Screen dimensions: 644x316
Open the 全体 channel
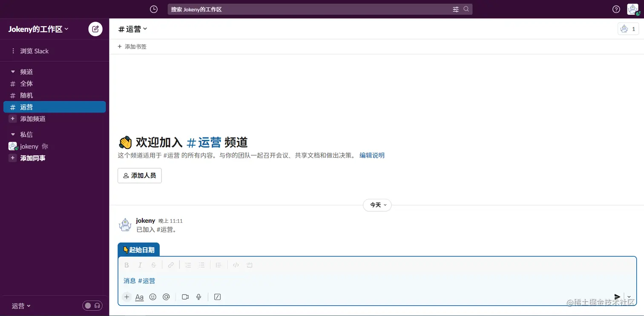(55, 84)
